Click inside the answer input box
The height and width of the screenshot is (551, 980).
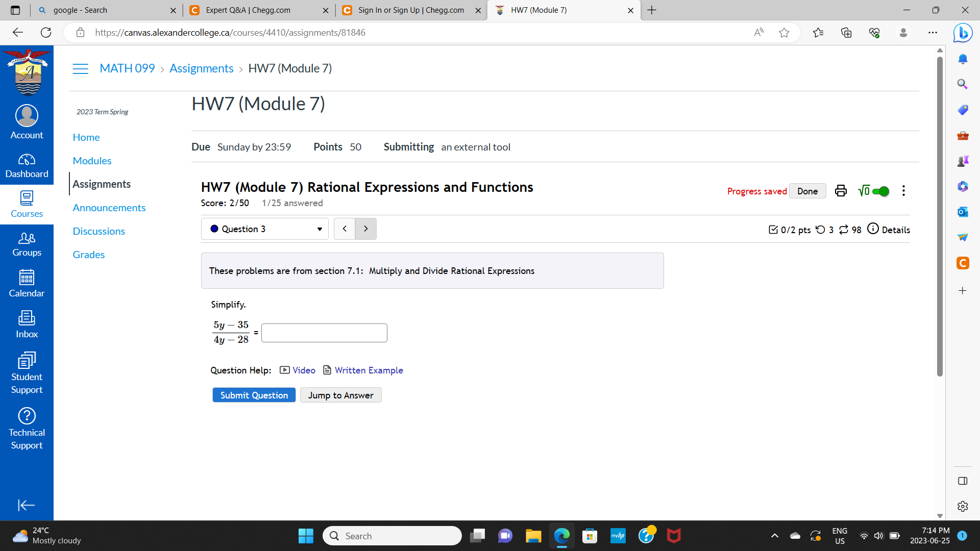(x=324, y=333)
